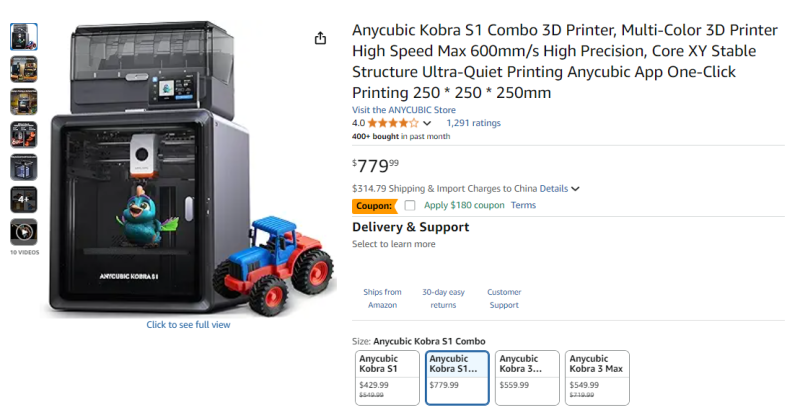The width and height of the screenshot is (800, 410).
Task: Tick the Apply $180 coupon checkbox
Action: (x=410, y=206)
